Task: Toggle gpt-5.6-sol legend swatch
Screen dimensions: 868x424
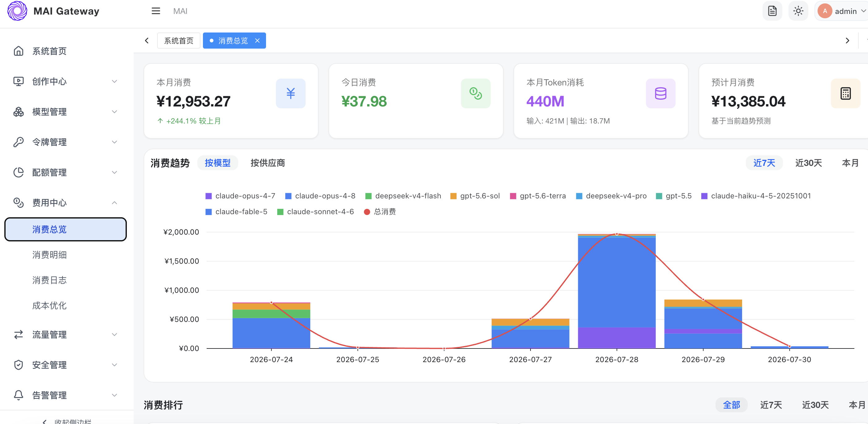Action: coord(453,196)
